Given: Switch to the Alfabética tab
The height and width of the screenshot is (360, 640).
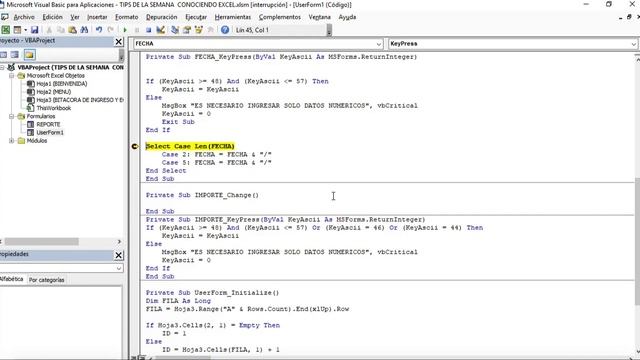Looking at the screenshot, I should pyautogui.click(x=12, y=280).
